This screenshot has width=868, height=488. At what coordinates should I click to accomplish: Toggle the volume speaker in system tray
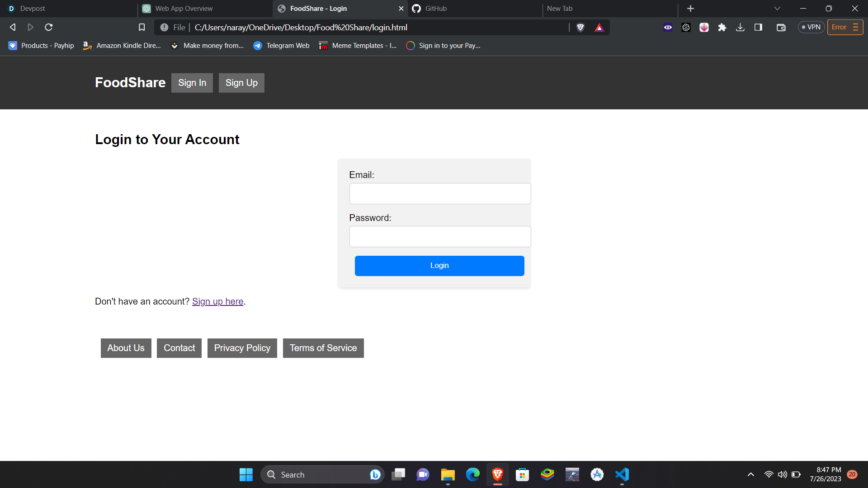(x=782, y=474)
